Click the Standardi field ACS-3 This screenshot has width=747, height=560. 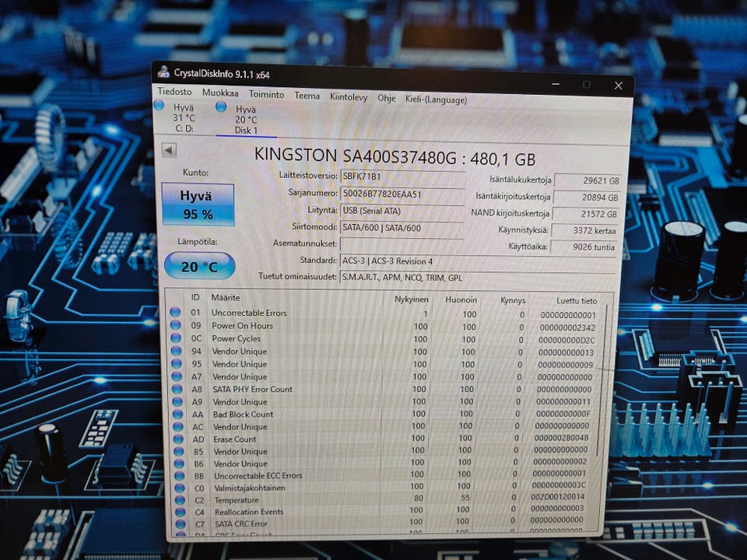pyautogui.click(x=477, y=261)
